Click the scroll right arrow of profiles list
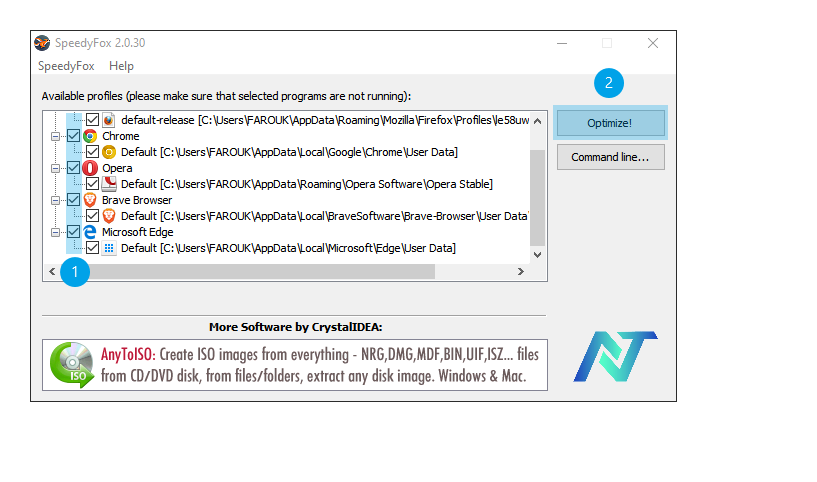The width and height of the screenshot is (817, 482). point(521,271)
